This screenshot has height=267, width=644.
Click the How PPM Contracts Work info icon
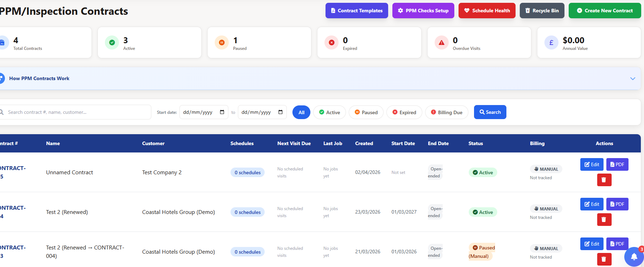click(2, 78)
